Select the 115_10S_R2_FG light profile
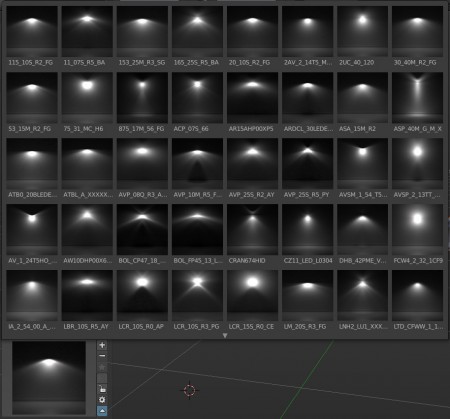 point(32,36)
